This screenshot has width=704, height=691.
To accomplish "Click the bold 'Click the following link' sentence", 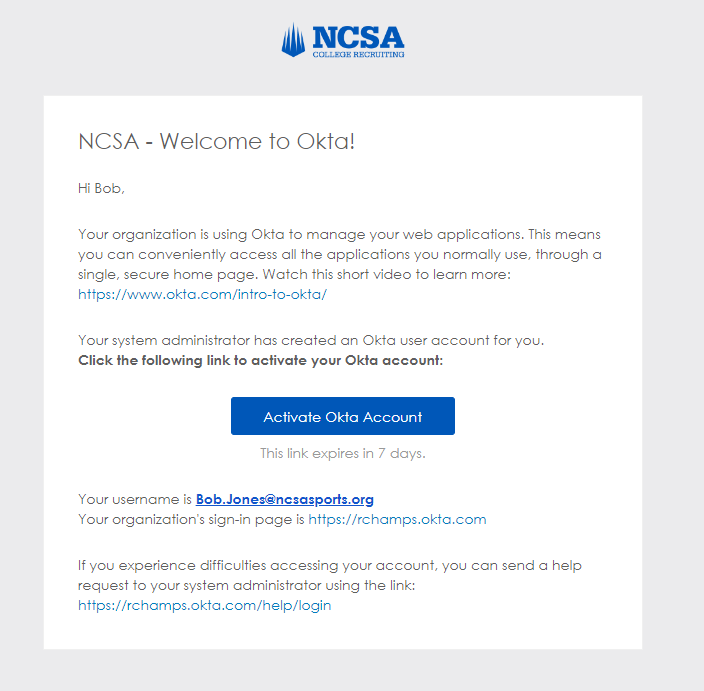I will click(x=260, y=360).
